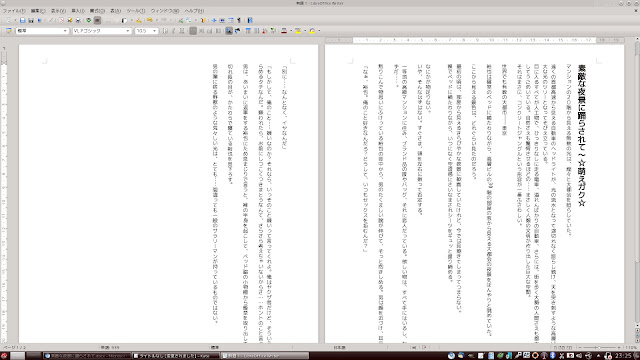
Task: Click the Bluetooth tray icon
Action: (x=553, y=356)
